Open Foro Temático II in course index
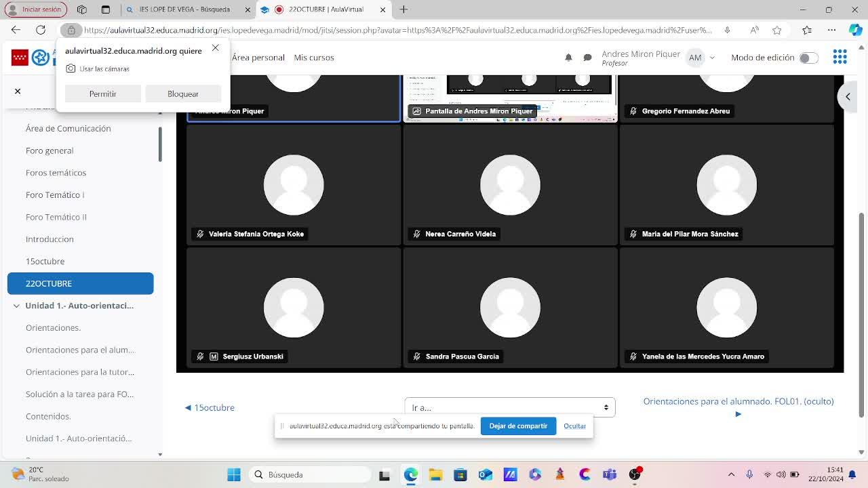 tap(56, 217)
